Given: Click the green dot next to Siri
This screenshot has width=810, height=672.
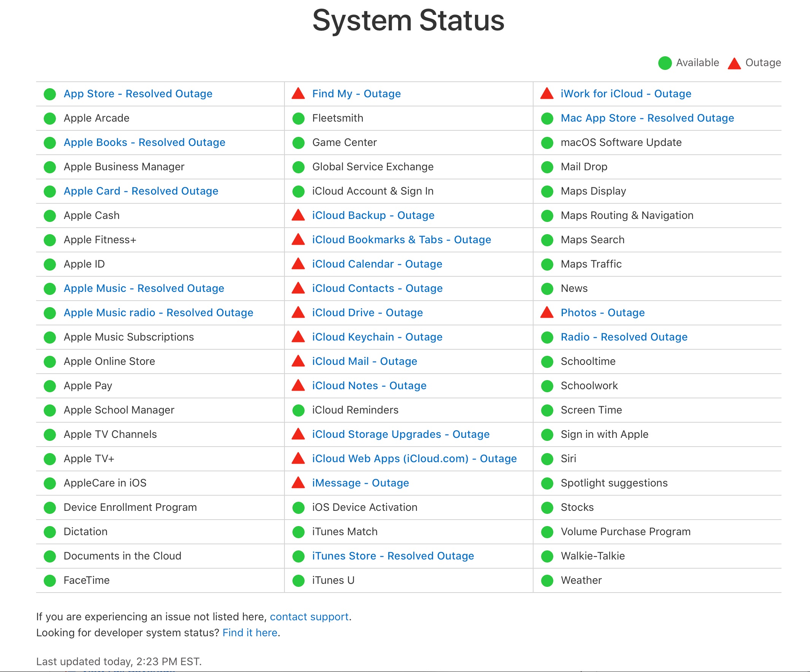Looking at the screenshot, I should point(547,459).
